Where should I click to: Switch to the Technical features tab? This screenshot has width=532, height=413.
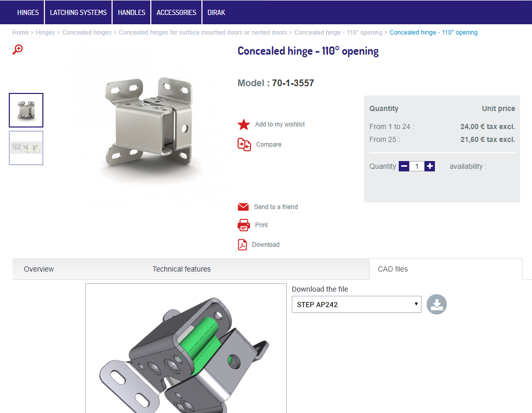click(181, 269)
